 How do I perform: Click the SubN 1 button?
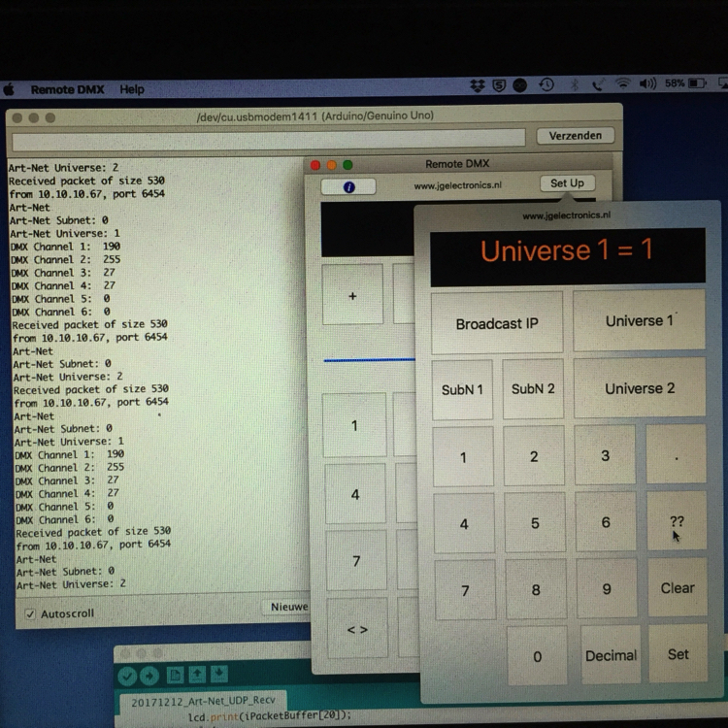[x=462, y=389]
